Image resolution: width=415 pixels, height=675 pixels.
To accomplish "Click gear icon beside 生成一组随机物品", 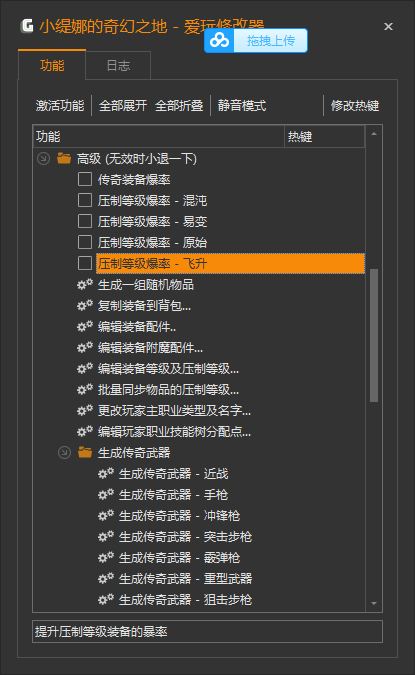I will (x=85, y=284).
